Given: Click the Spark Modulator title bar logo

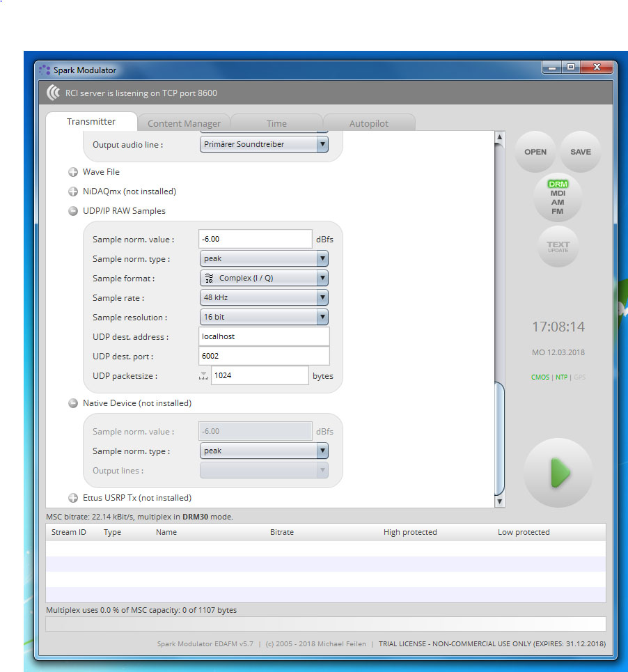Looking at the screenshot, I should point(45,70).
